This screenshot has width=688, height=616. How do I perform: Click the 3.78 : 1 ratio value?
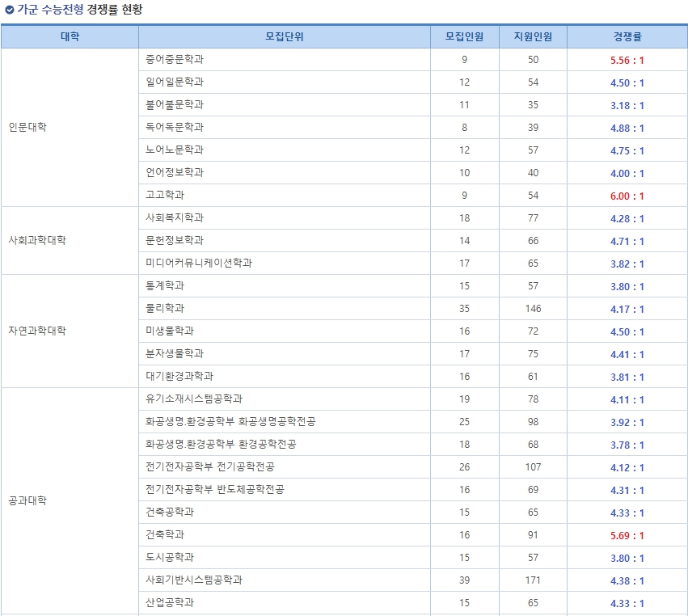[627, 445]
